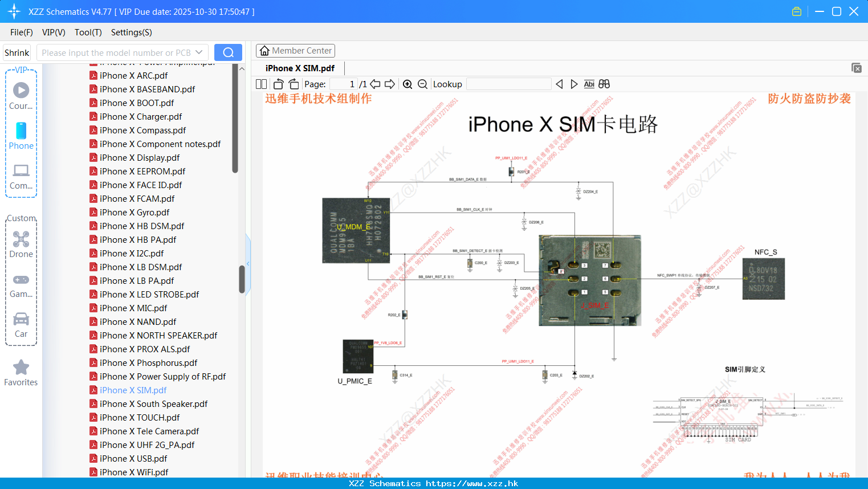Open iPhone X WiFi.pdf
The image size is (868, 489).
[x=134, y=472]
